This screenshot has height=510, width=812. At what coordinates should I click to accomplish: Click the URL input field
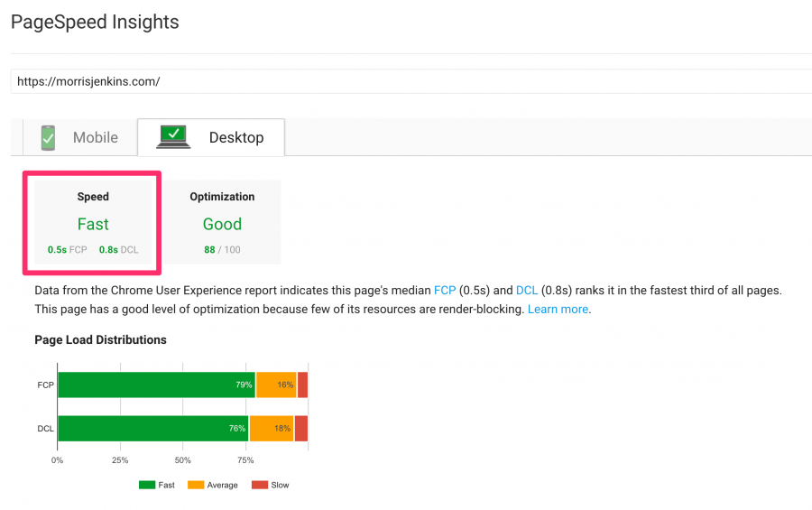point(406,81)
